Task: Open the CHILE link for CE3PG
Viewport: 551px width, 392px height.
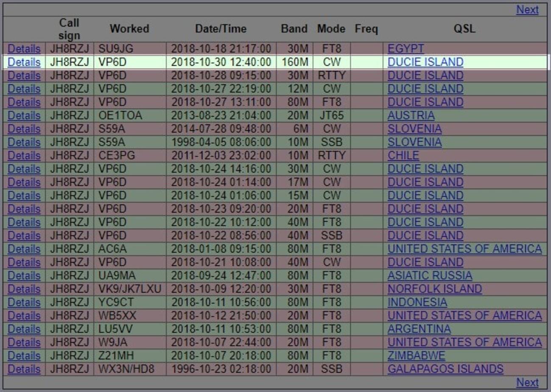Action: coord(403,155)
